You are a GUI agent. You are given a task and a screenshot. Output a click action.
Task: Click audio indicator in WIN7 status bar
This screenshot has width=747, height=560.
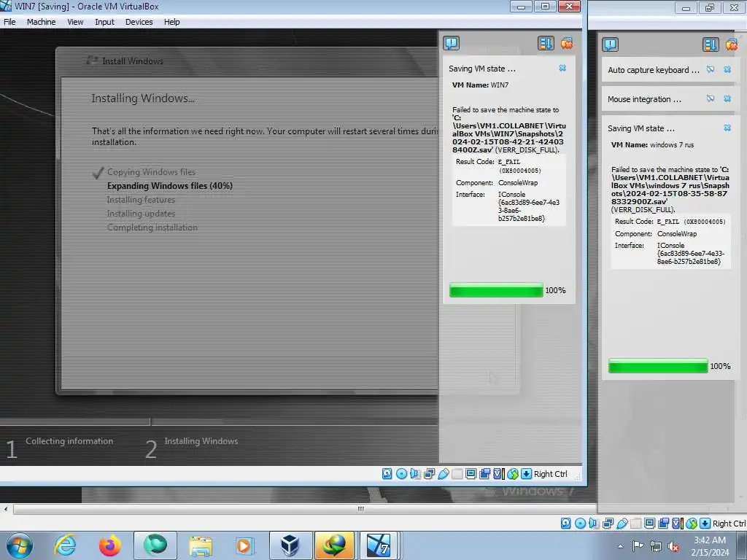pos(415,474)
